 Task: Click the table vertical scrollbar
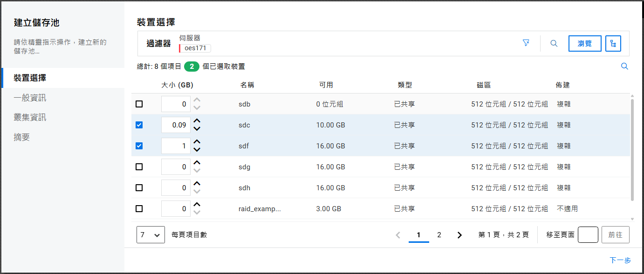(632, 149)
